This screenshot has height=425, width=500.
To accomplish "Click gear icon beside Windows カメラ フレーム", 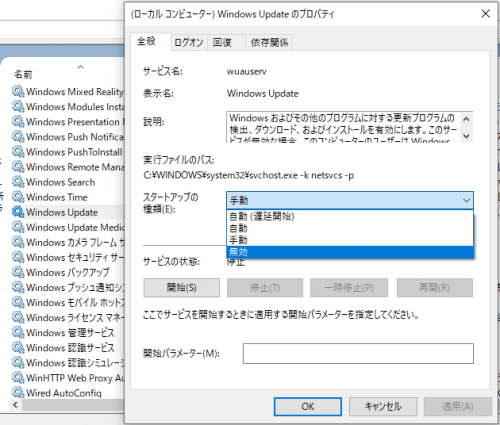I will pos(18,242).
